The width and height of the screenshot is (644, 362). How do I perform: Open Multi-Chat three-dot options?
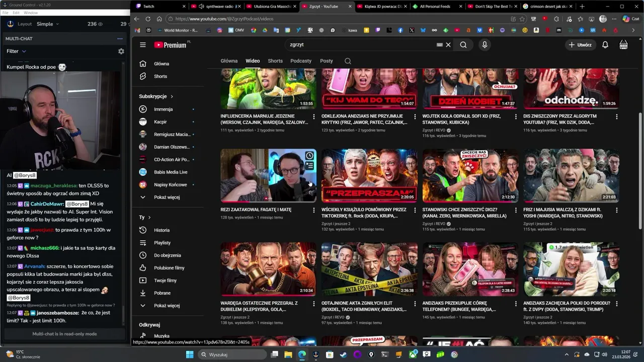[x=120, y=39]
